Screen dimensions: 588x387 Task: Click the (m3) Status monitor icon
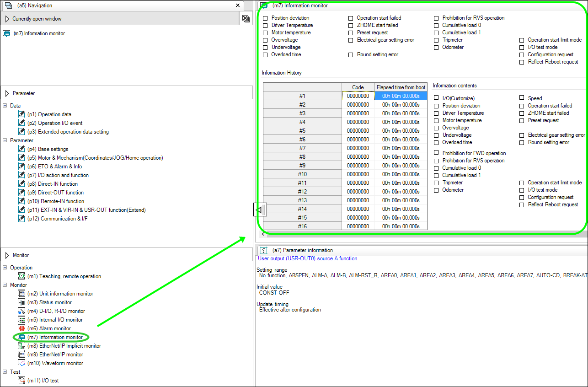(21, 302)
